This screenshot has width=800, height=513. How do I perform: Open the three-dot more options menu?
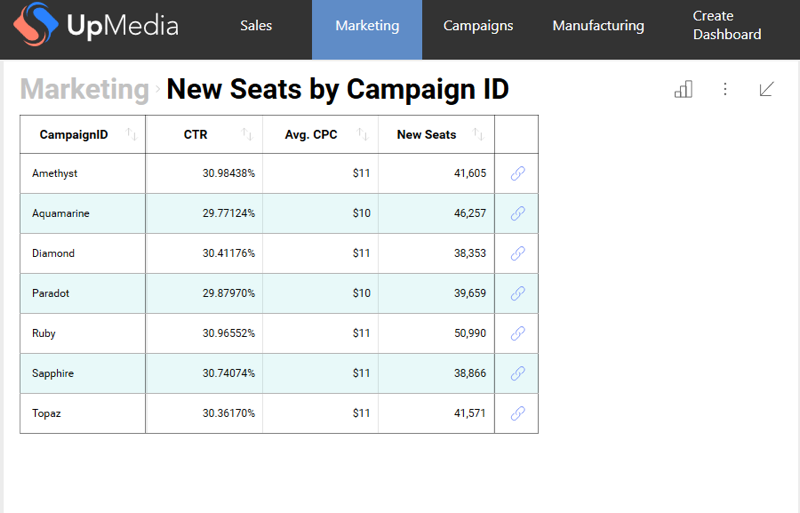pos(725,89)
